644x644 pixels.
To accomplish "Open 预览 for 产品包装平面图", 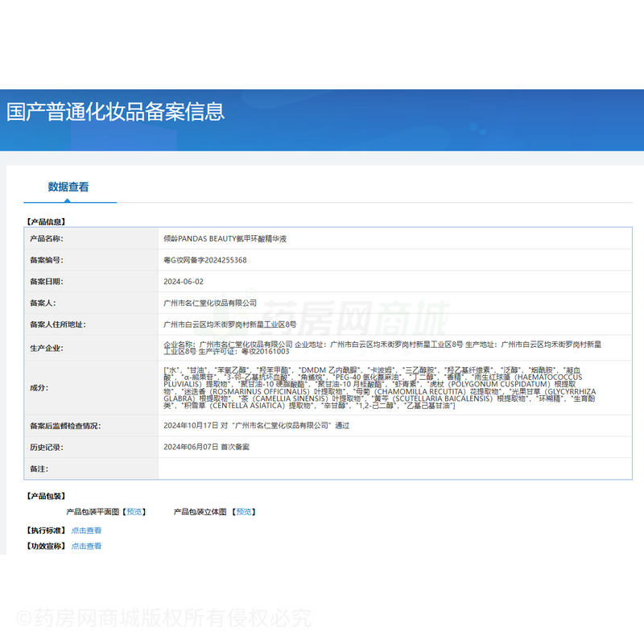I will point(134,511).
